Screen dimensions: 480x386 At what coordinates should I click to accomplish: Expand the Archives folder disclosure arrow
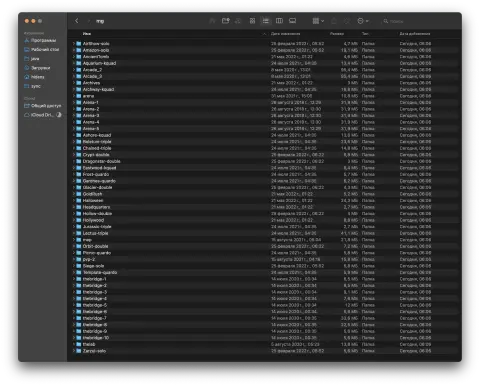[x=74, y=83]
